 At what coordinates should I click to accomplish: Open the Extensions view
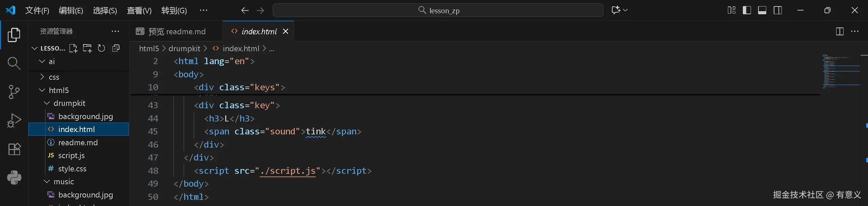tap(14, 149)
